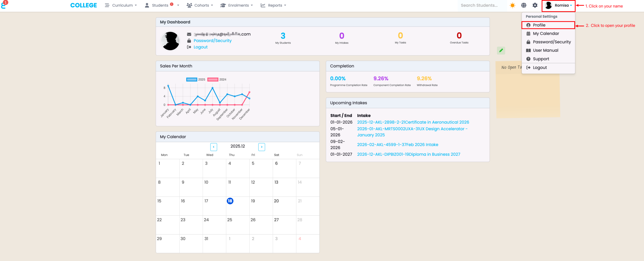Open Diploma in Business 2027 intake link
644x261 pixels.
click(x=409, y=154)
